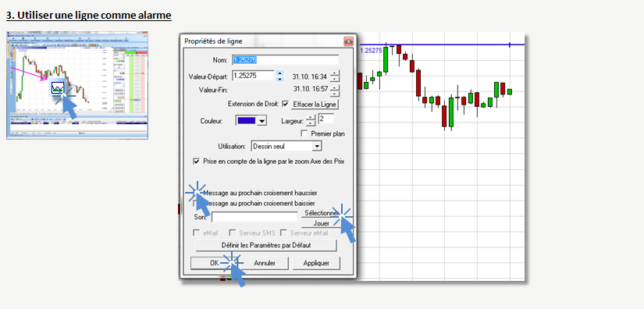Expand the Utilisation Dessin seul dropdown
The image size is (644, 309).
tap(317, 146)
